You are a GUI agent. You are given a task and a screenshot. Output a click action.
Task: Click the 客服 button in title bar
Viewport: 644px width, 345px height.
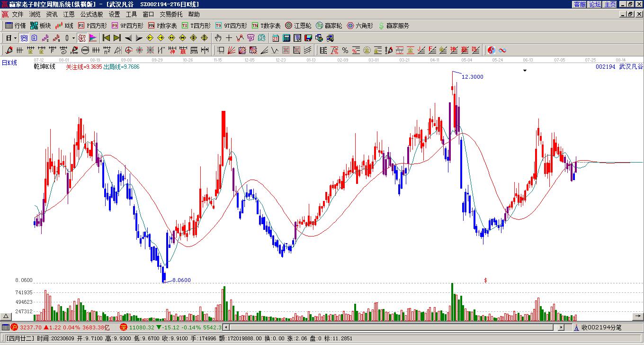pos(580,4)
